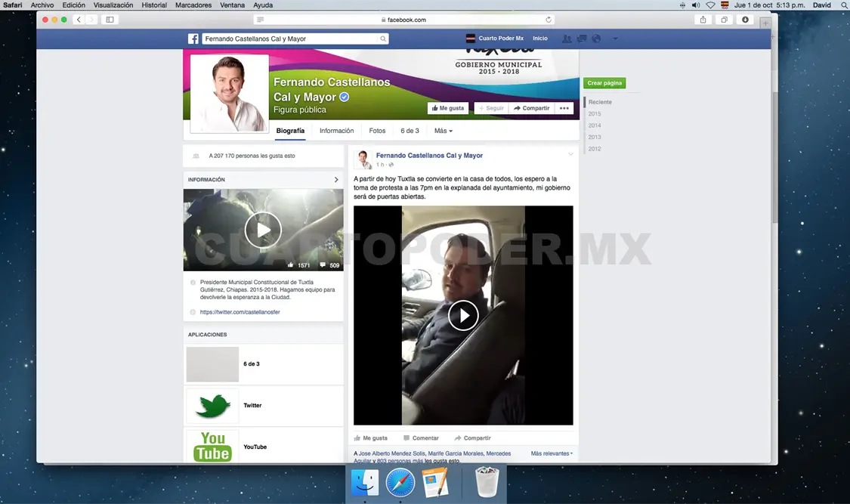Open Safari from the Dock
This screenshot has height=504, width=850.
coord(400,482)
